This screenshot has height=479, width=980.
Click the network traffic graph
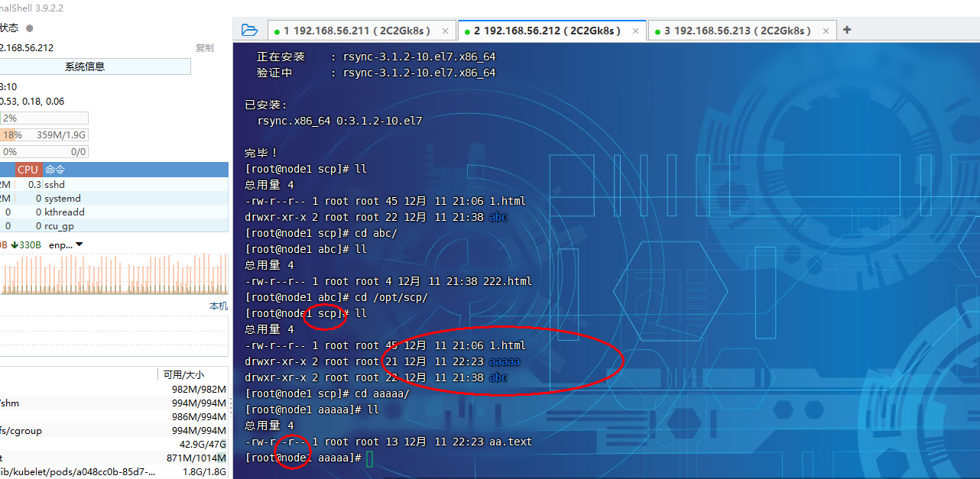click(114, 275)
